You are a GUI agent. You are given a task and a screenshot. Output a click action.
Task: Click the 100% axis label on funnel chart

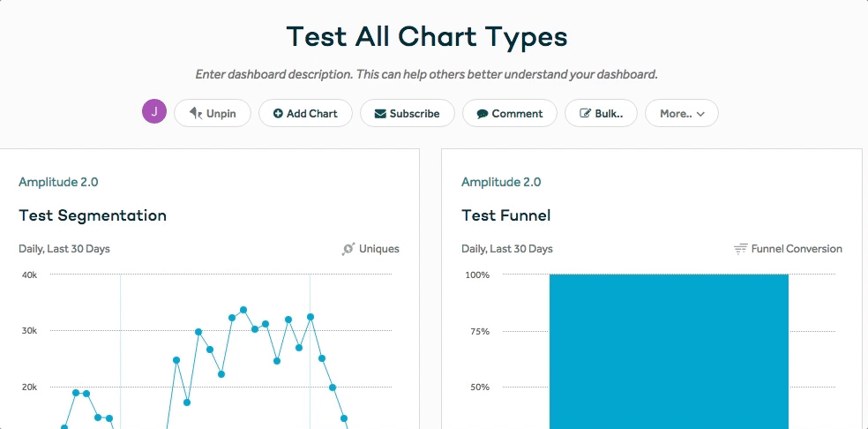(x=477, y=275)
